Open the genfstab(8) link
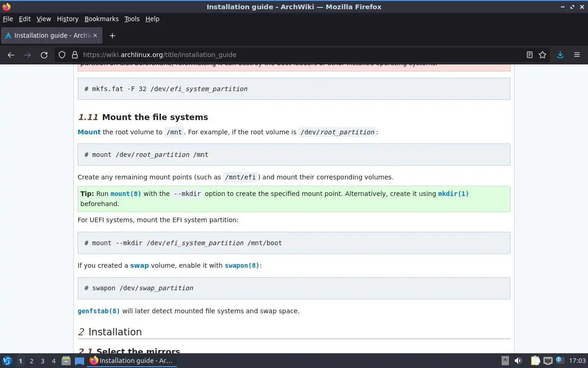This screenshot has width=588, height=368. (99, 311)
